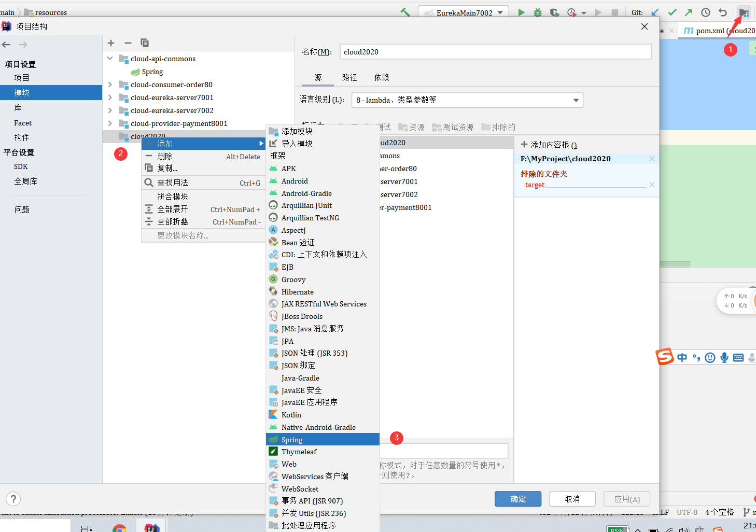Go back with the left arrow
The image size is (756, 532).
click(x=6, y=45)
